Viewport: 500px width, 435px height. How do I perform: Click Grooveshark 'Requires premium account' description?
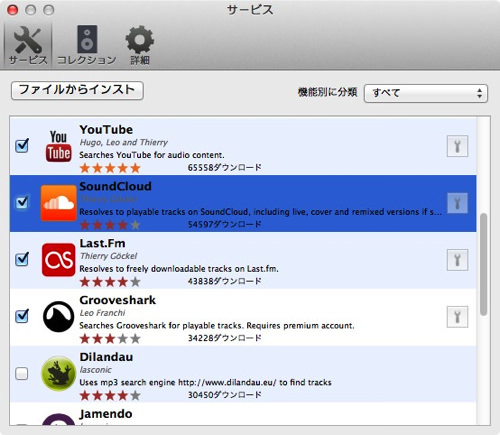(x=217, y=326)
